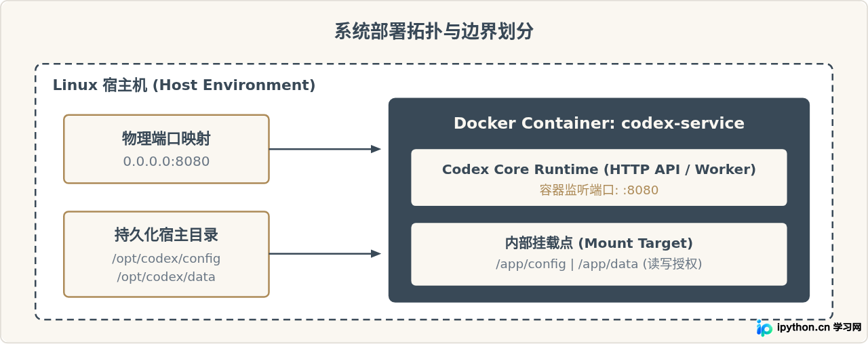Select the 0.0.0.0:8080 address text
This screenshot has height=344, width=868.
[x=166, y=161]
